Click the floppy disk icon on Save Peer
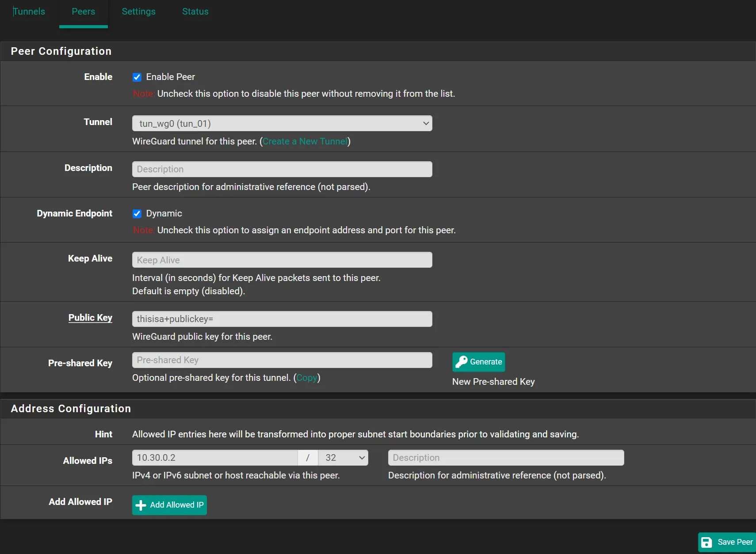The width and height of the screenshot is (756, 554). click(x=706, y=542)
